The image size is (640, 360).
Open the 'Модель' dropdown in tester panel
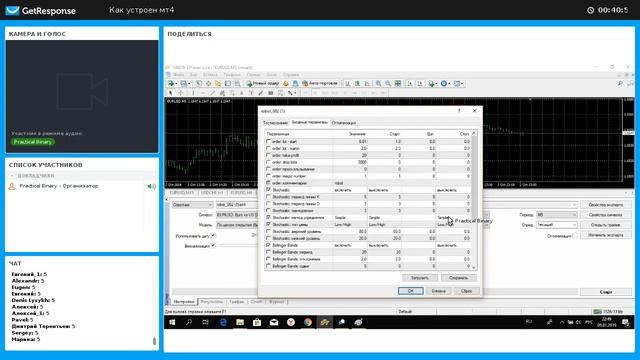[x=237, y=225]
